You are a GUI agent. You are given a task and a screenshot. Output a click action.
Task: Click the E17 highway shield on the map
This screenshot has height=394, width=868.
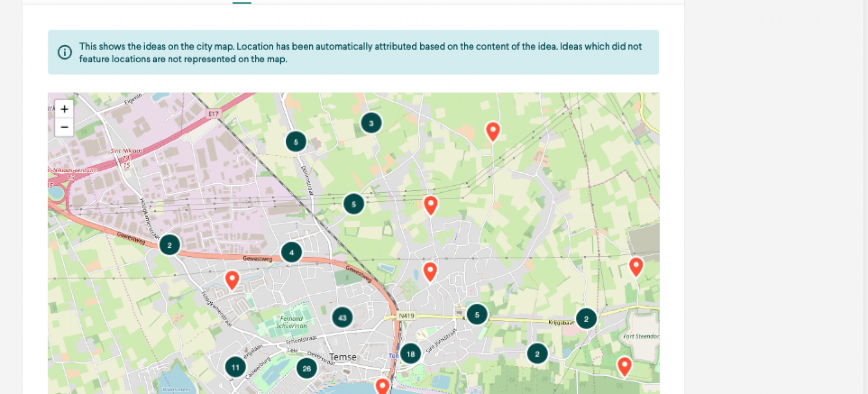[x=213, y=114]
